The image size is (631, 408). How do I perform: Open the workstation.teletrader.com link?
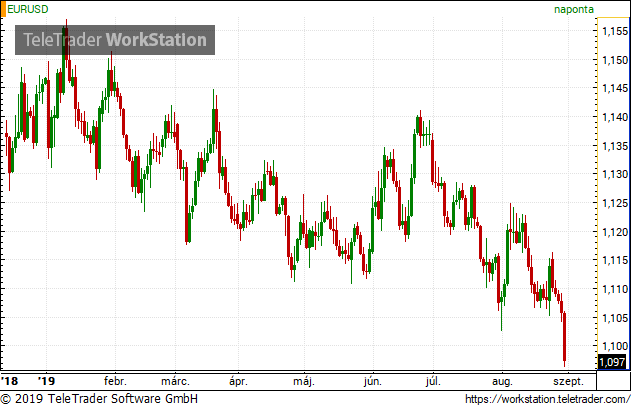tap(548, 399)
